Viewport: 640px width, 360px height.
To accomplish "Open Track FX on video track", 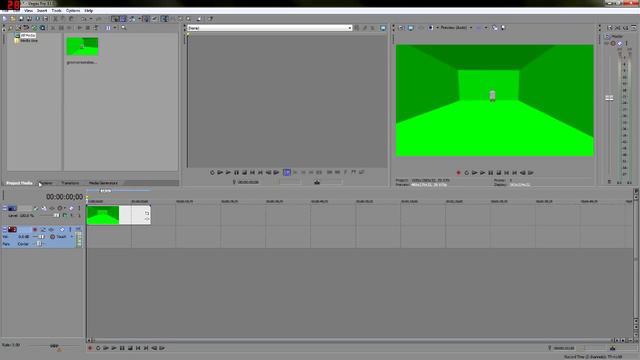I will point(52,209).
